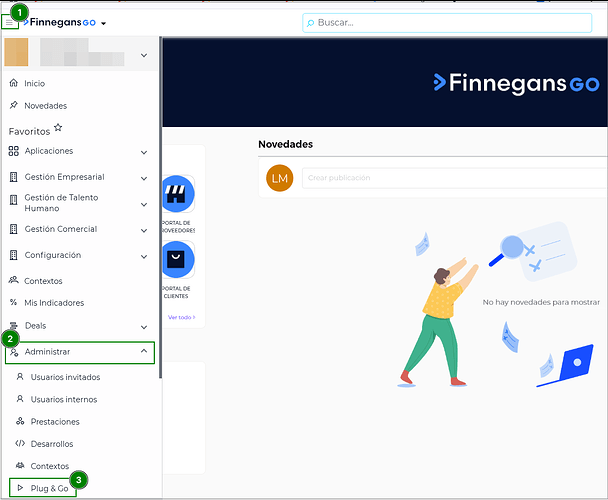The image size is (608, 500).
Task: Open Usuarios invitados
Action: point(65,377)
